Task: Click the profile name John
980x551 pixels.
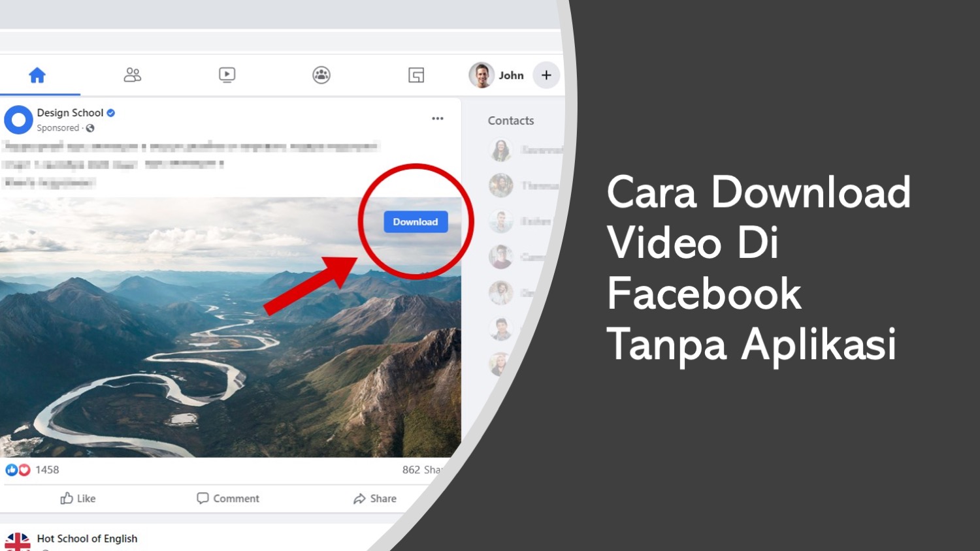Action: point(511,76)
